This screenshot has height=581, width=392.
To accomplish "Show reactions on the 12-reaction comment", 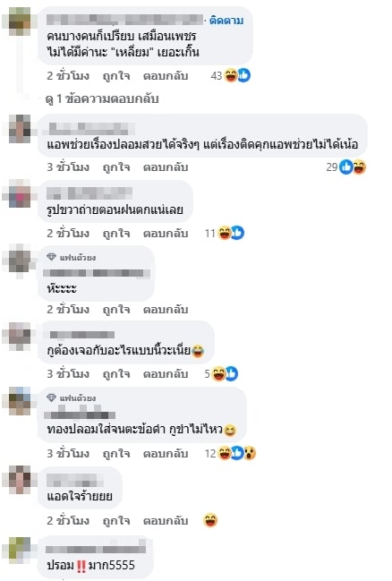I will [237, 453].
